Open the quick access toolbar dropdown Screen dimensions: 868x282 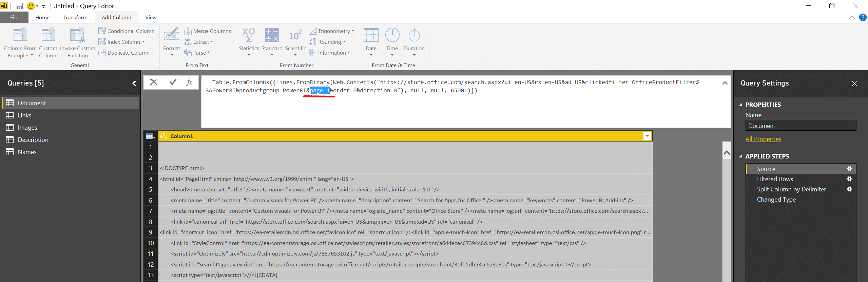point(43,6)
